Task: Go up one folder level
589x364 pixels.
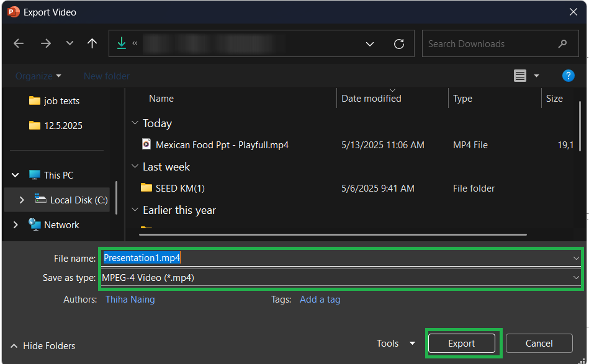Action: pos(92,43)
